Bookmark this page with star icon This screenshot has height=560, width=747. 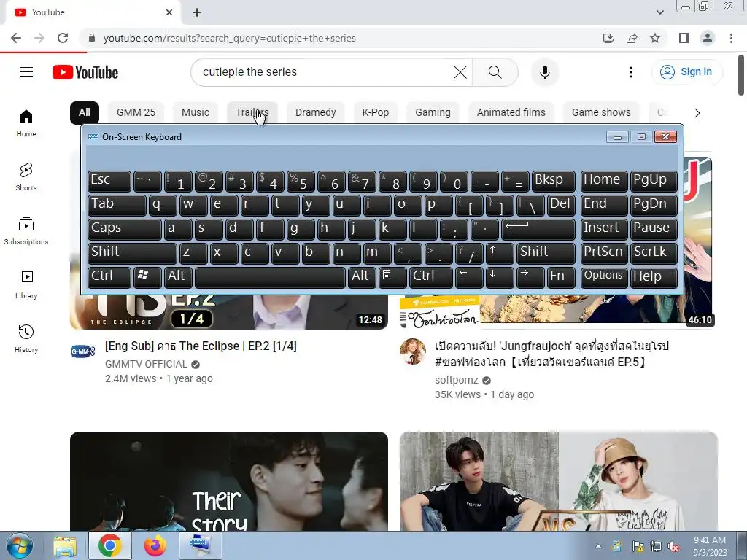pyautogui.click(x=655, y=38)
